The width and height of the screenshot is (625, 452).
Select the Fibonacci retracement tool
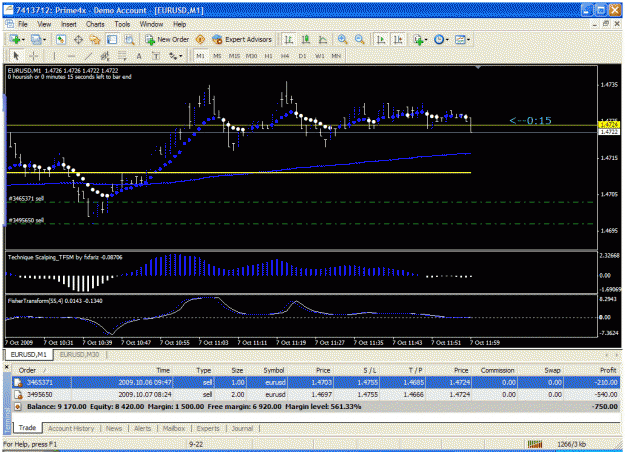pos(122,56)
